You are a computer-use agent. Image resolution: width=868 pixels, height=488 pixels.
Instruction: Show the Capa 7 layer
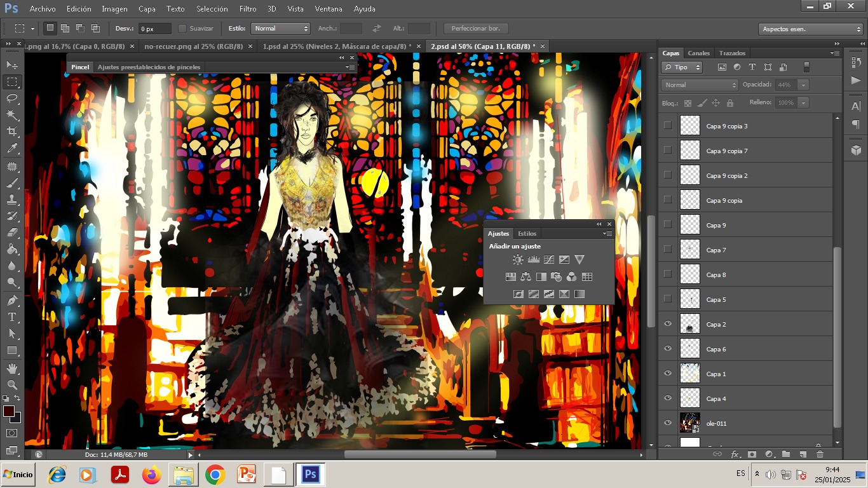[x=667, y=250]
